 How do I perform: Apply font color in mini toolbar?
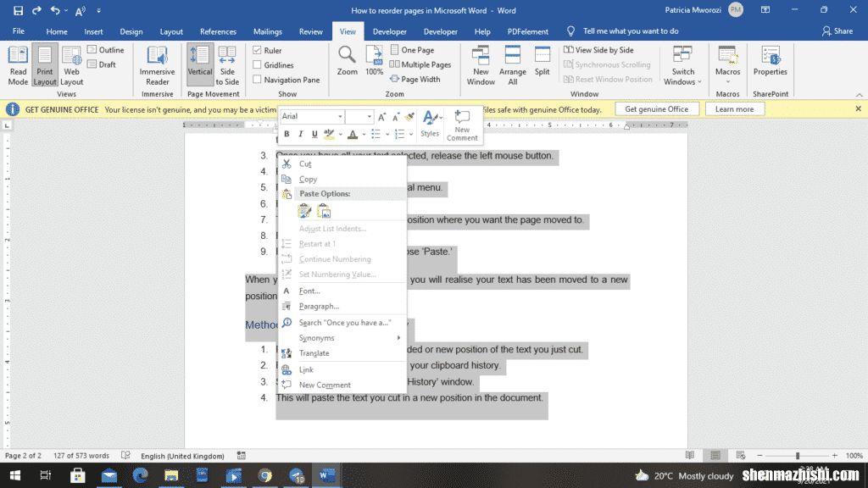click(x=353, y=134)
